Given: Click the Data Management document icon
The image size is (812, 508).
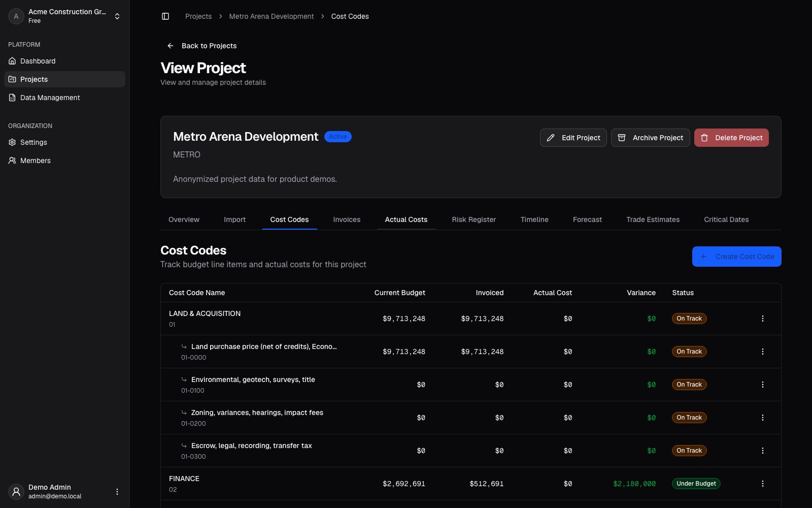Looking at the screenshot, I should pyautogui.click(x=12, y=98).
